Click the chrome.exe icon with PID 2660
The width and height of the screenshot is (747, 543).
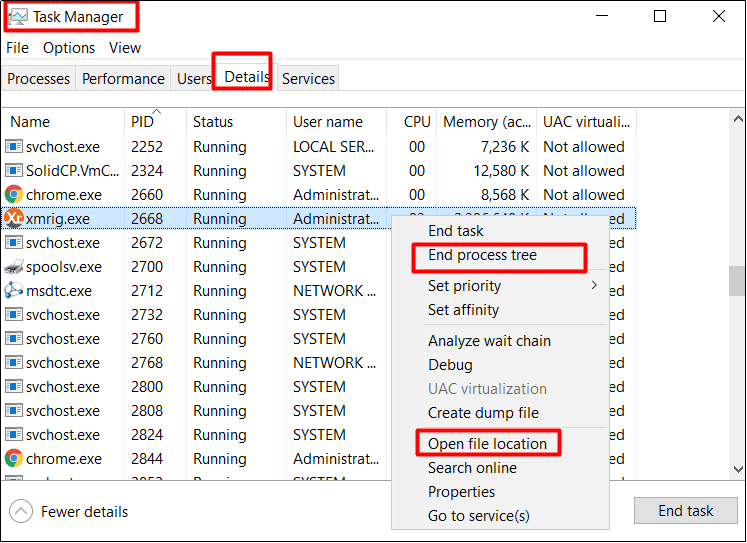point(14,194)
